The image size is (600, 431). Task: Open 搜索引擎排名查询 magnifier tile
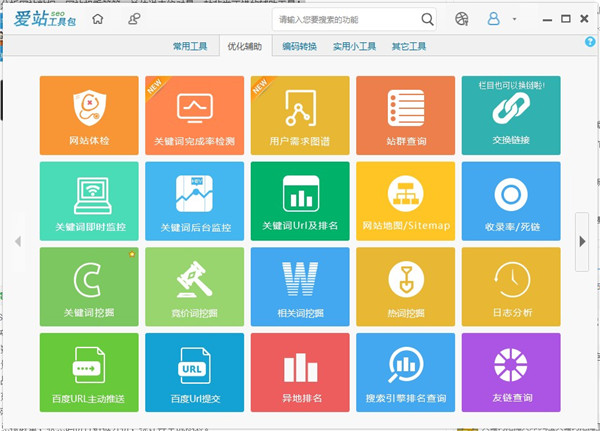click(x=406, y=372)
